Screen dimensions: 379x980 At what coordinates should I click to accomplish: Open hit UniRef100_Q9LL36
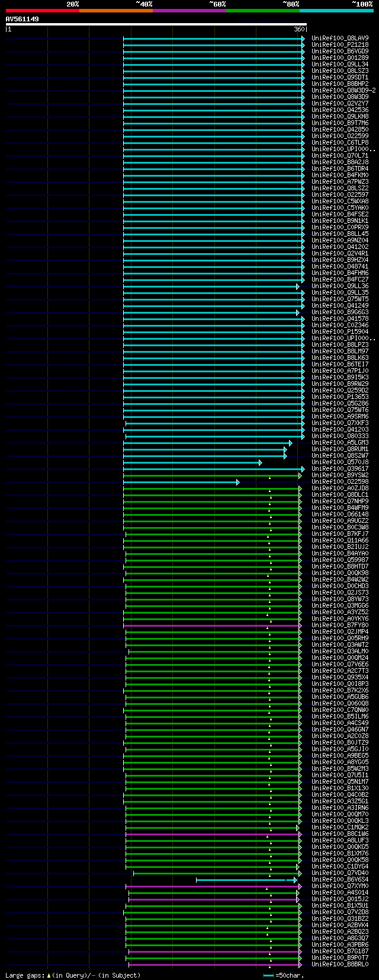[340, 286]
